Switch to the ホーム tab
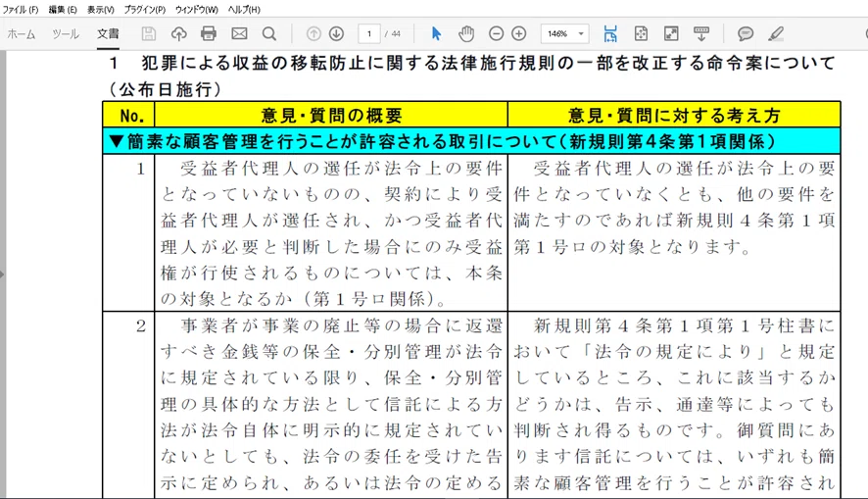 pyautogui.click(x=21, y=34)
